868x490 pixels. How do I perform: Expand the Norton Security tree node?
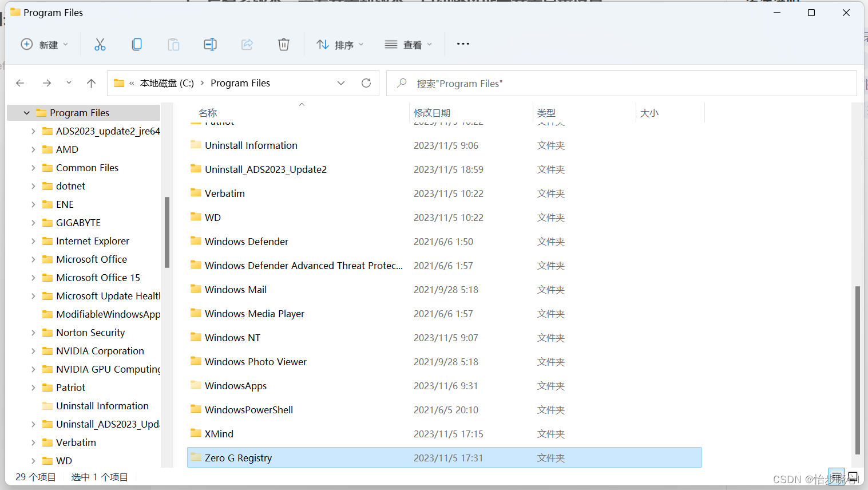33,333
